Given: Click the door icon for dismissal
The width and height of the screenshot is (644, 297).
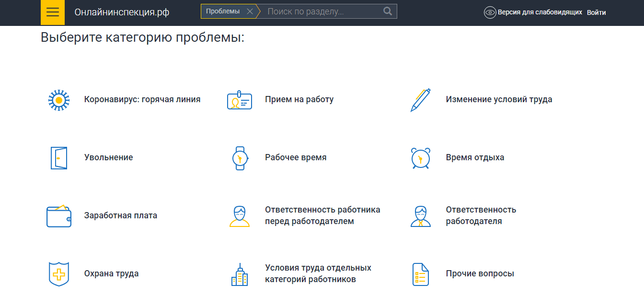Looking at the screenshot, I should [59, 158].
